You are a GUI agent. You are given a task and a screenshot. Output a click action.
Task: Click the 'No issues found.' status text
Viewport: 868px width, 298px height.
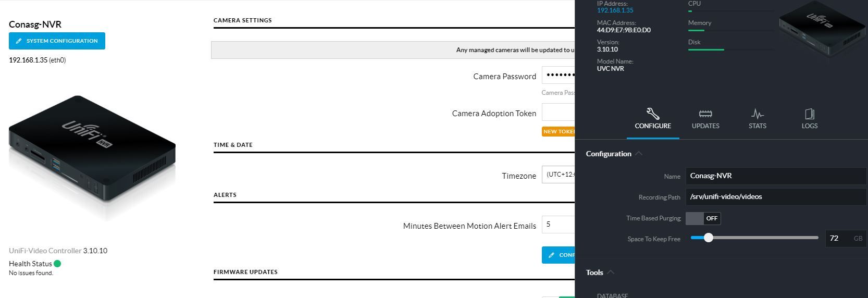point(31,273)
